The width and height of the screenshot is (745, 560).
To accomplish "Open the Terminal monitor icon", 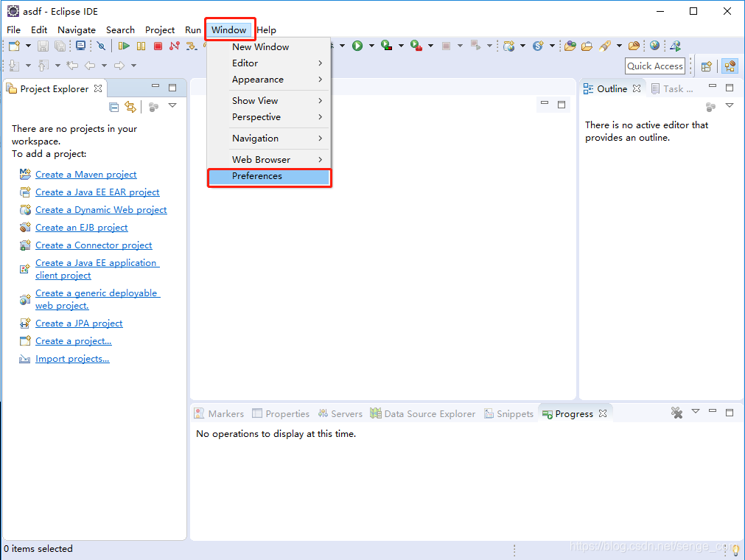I will 81,46.
